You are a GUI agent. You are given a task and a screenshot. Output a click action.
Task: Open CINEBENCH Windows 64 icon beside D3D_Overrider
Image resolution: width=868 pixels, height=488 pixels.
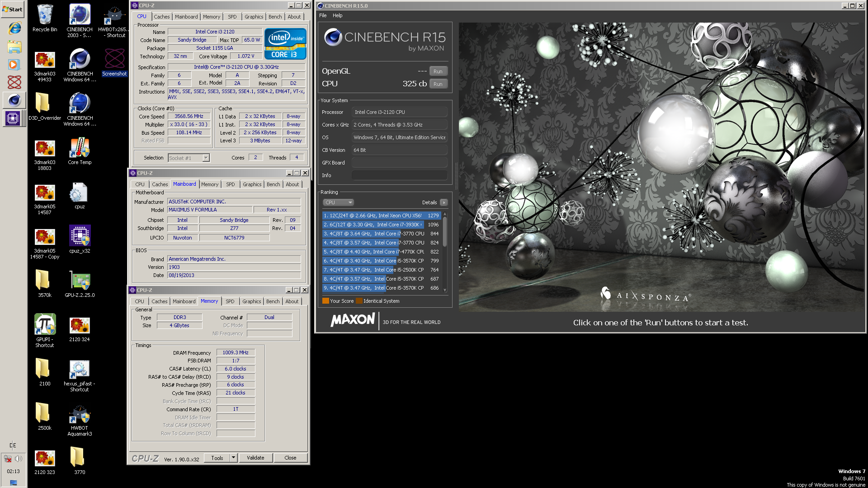(x=80, y=109)
